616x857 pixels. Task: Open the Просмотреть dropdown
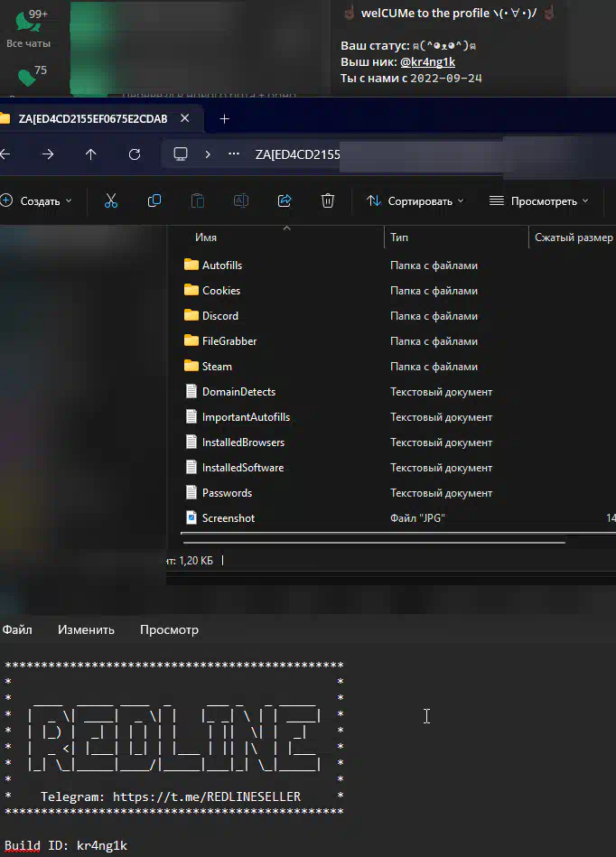click(539, 201)
